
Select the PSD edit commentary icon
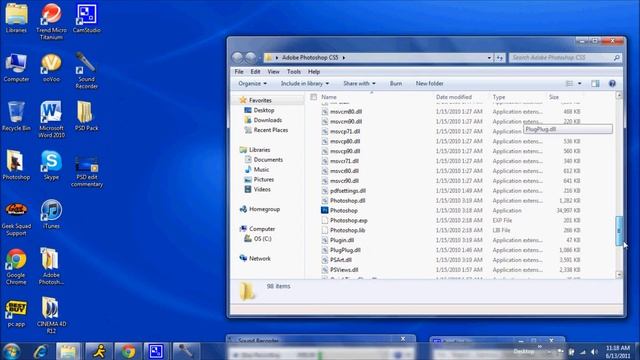click(87, 171)
